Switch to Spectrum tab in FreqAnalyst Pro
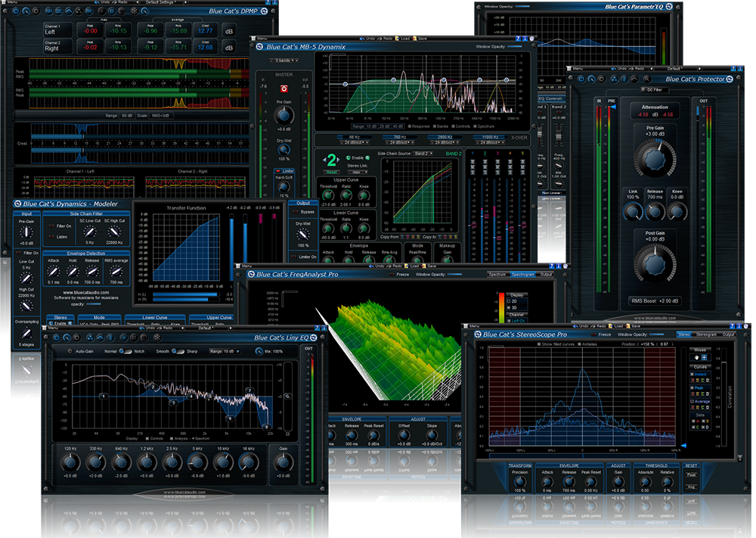 click(497, 275)
